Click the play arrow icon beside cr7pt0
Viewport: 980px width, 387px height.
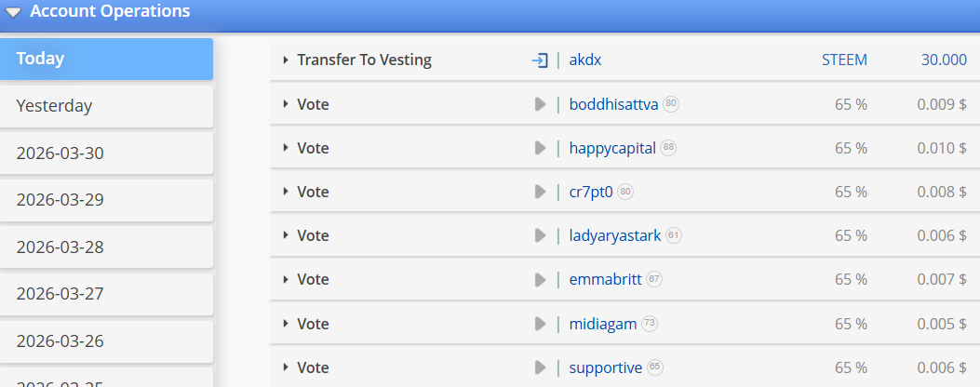[x=540, y=192]
